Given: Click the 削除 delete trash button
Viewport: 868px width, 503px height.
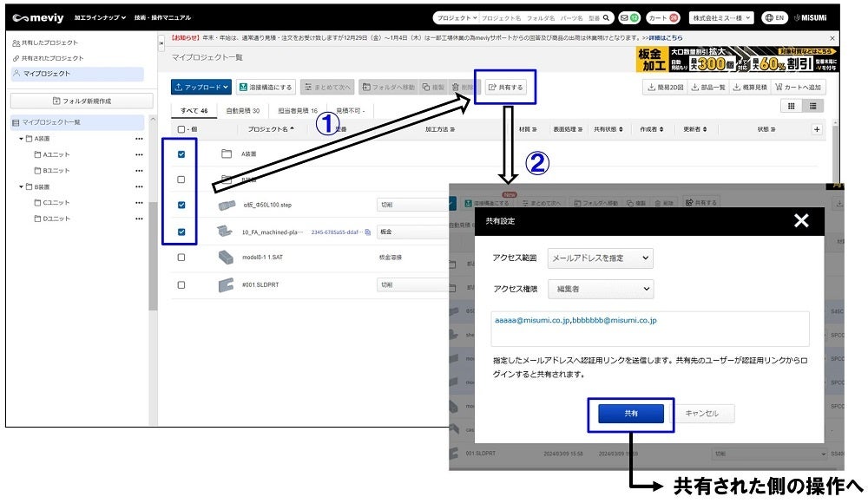Looking at the screenshot, I should pos(462,87).
